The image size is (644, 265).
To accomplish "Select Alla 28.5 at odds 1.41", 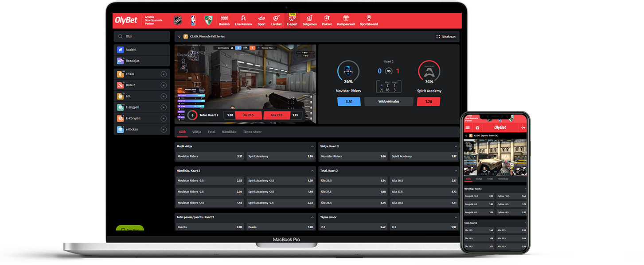I will point(424,203).
